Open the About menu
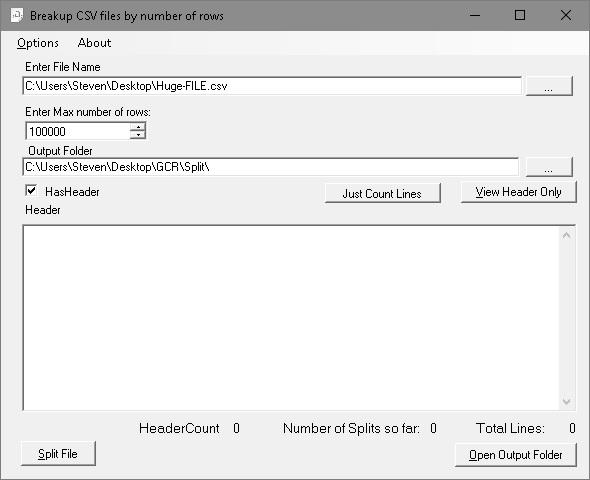This screenshot has width=590, height=480. click(94, 43)
